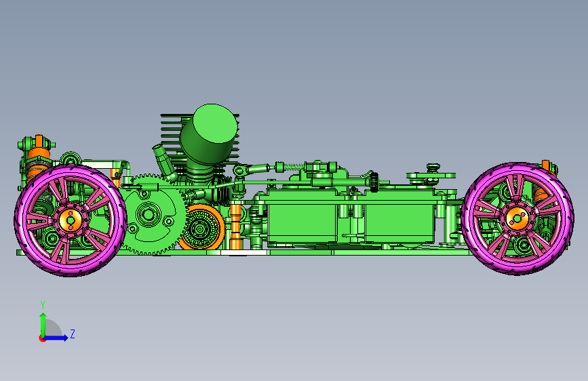Select the dark knurled wheel at the rod end
Screen dimensions: 588x381
(374, 182)
